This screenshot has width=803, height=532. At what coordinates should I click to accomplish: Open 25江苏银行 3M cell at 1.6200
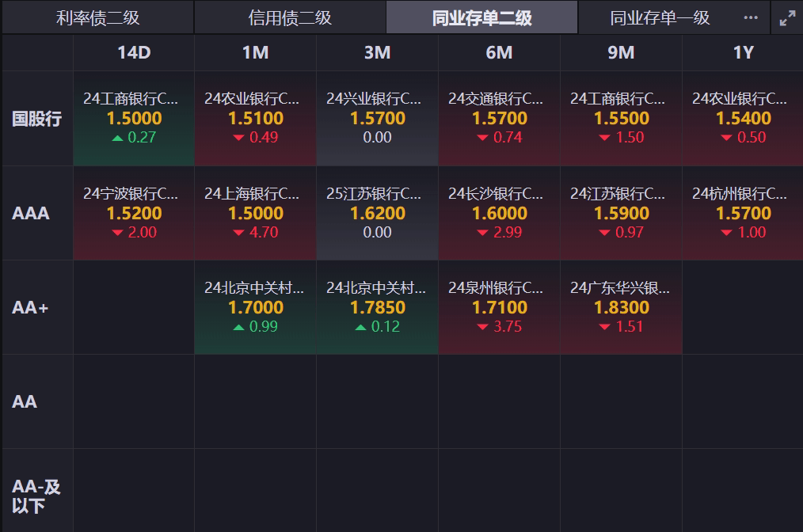377,213
